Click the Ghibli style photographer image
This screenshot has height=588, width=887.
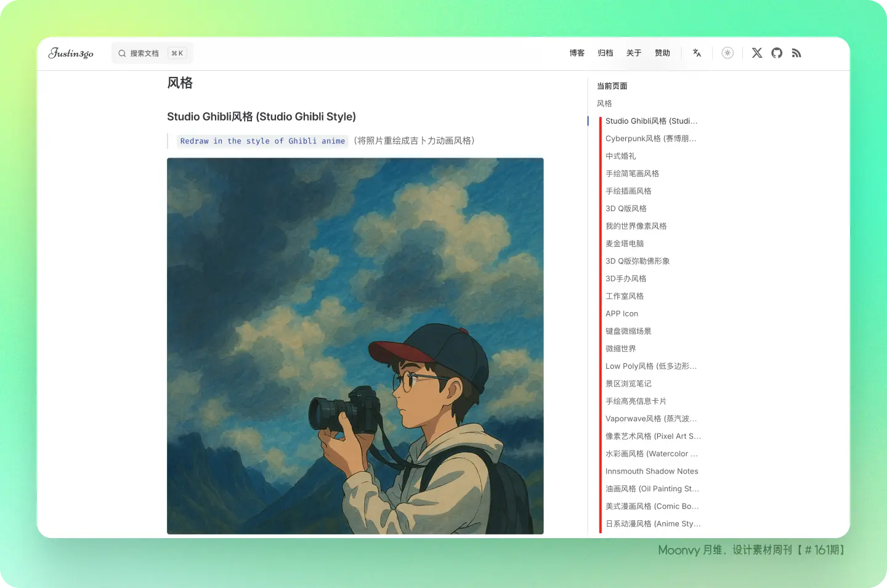(355, 345)
